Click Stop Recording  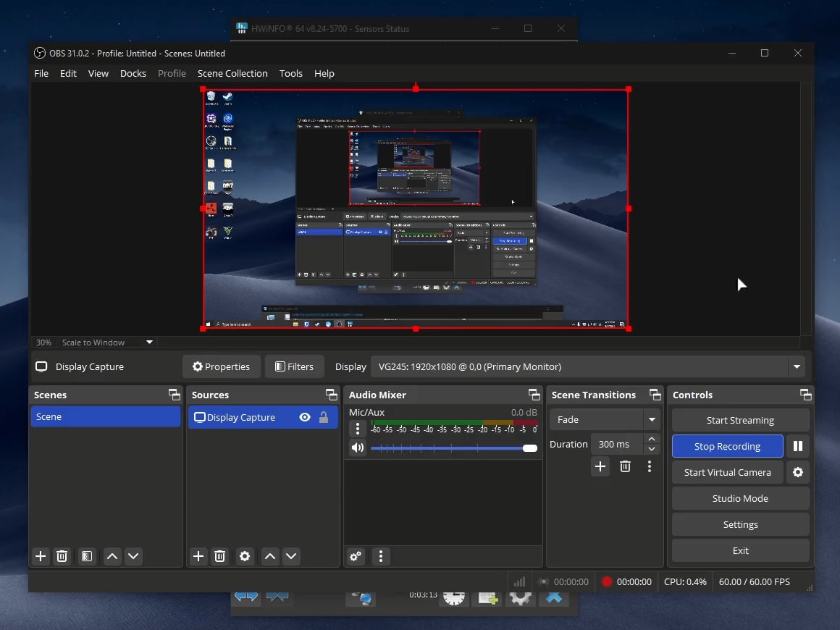coord(728,446)
